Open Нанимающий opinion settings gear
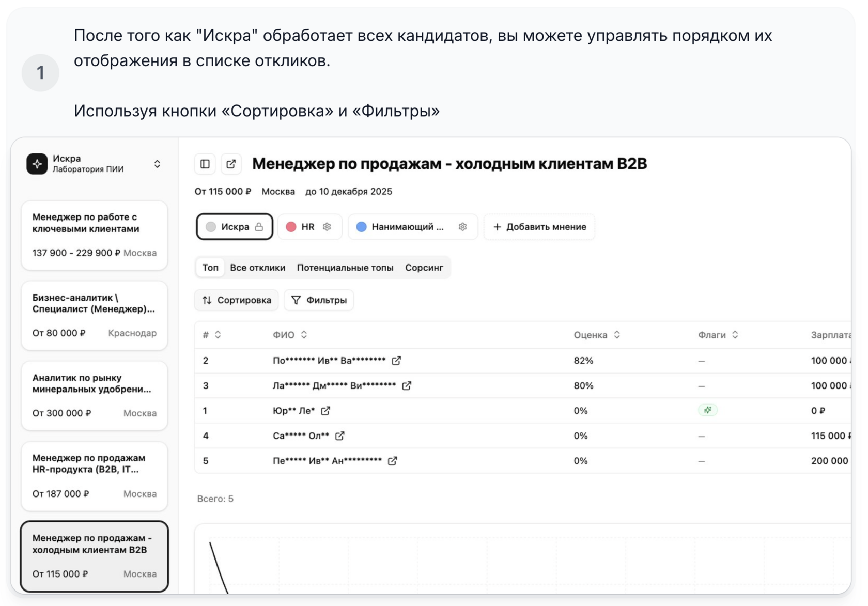Viewport: 868px width, 606px height. (x=462, y=227)
